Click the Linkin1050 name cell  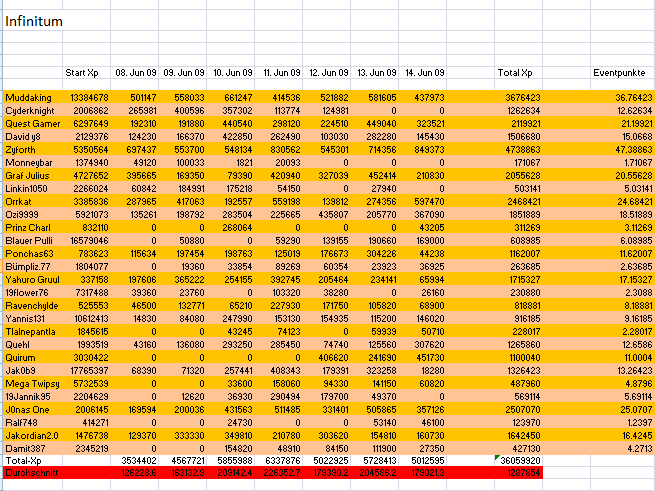pyautogui.click(x=33, y=188)
